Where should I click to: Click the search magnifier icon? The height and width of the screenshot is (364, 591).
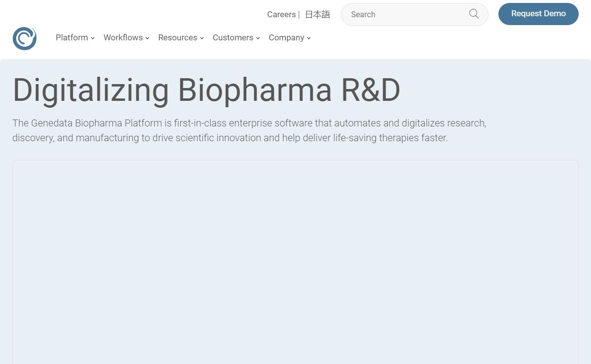tap(474, 14)
